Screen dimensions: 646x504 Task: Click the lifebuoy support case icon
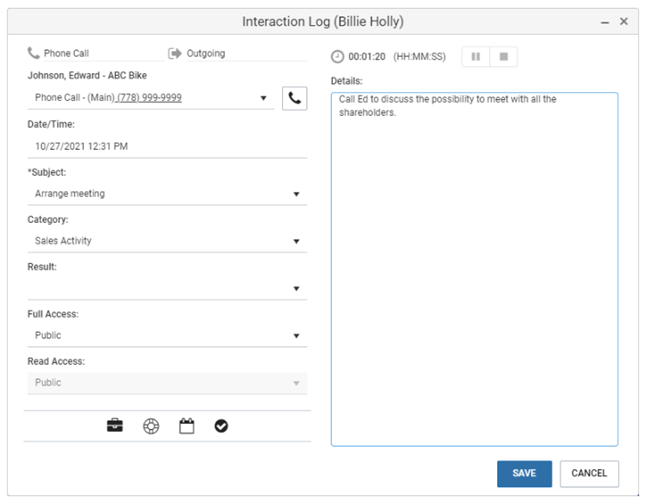(x=151, y=426)
